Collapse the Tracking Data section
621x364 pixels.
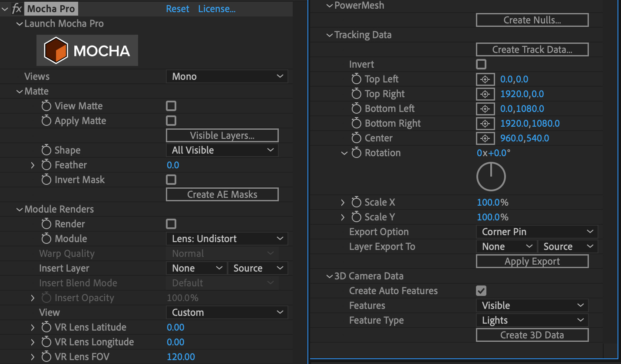(330, 35)
